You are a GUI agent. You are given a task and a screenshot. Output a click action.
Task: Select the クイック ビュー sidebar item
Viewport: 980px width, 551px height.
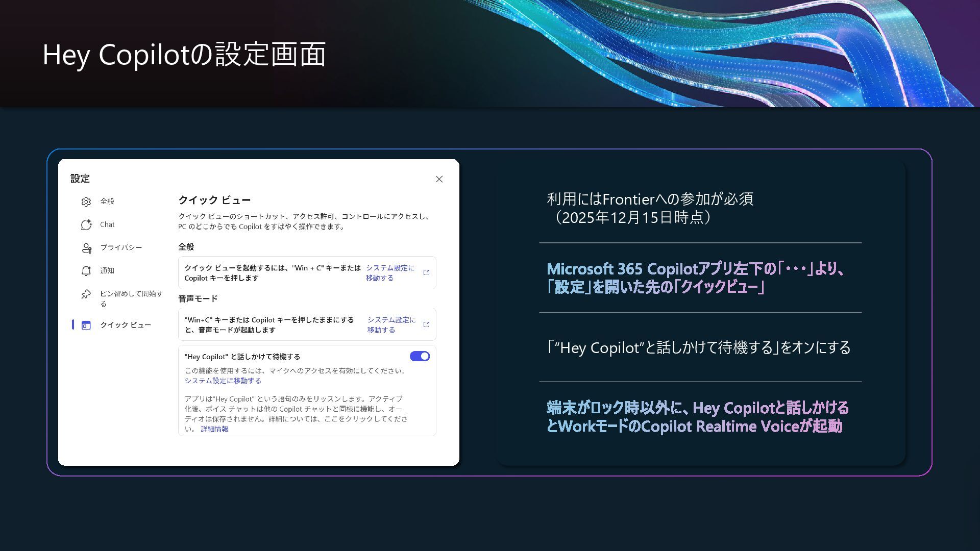pyautogui.click(x=125, y=325)
